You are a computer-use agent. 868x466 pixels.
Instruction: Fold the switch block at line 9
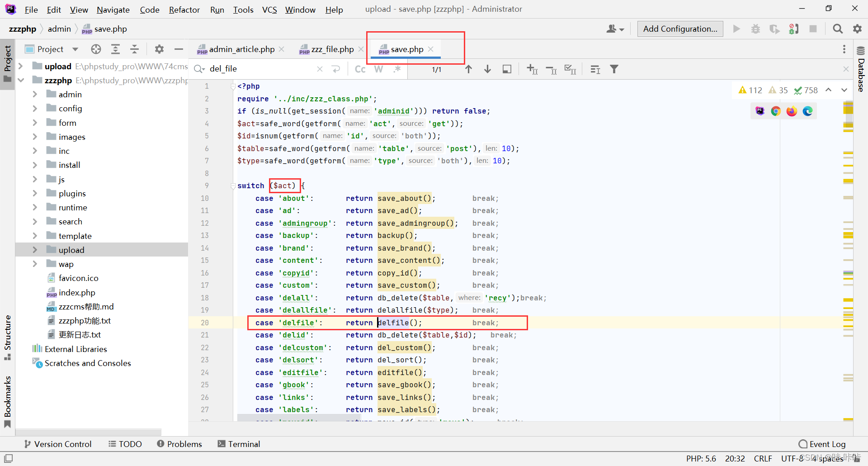[233, 185]
